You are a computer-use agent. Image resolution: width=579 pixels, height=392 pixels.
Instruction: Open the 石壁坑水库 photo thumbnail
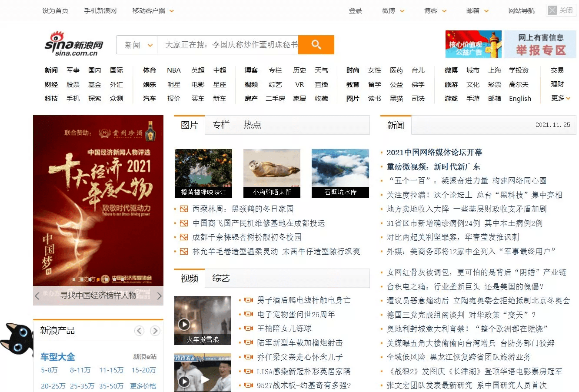tap(340, 173)
